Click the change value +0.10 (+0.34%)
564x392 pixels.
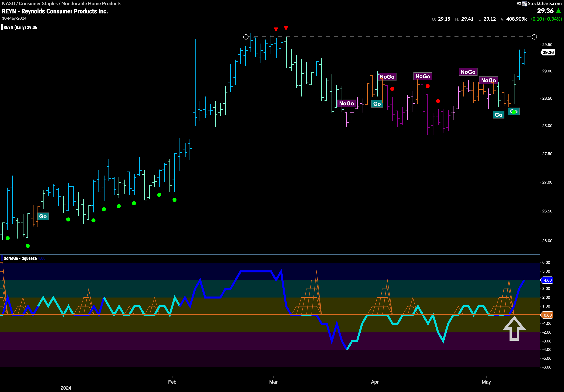pyautogui.click(x=546, y=19)
